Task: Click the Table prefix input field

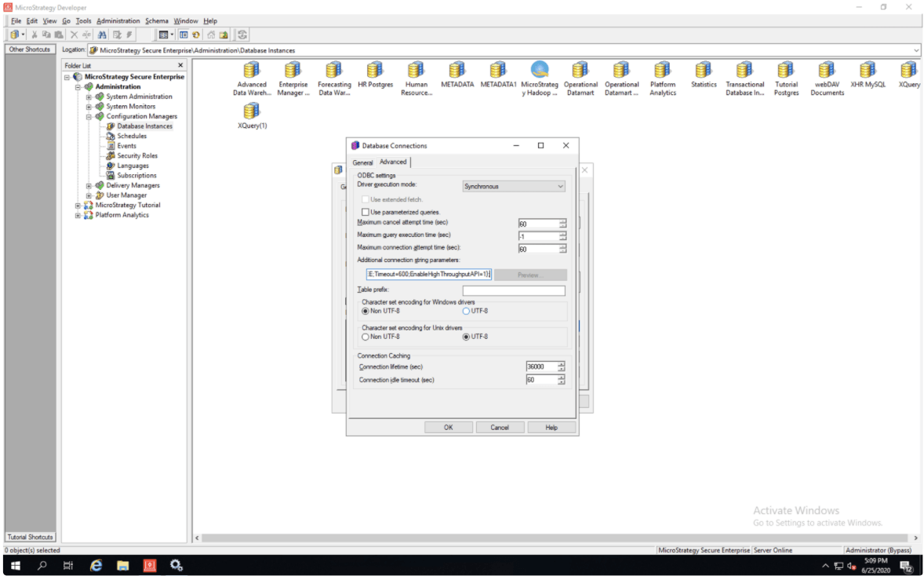Action: coord(513,291)
